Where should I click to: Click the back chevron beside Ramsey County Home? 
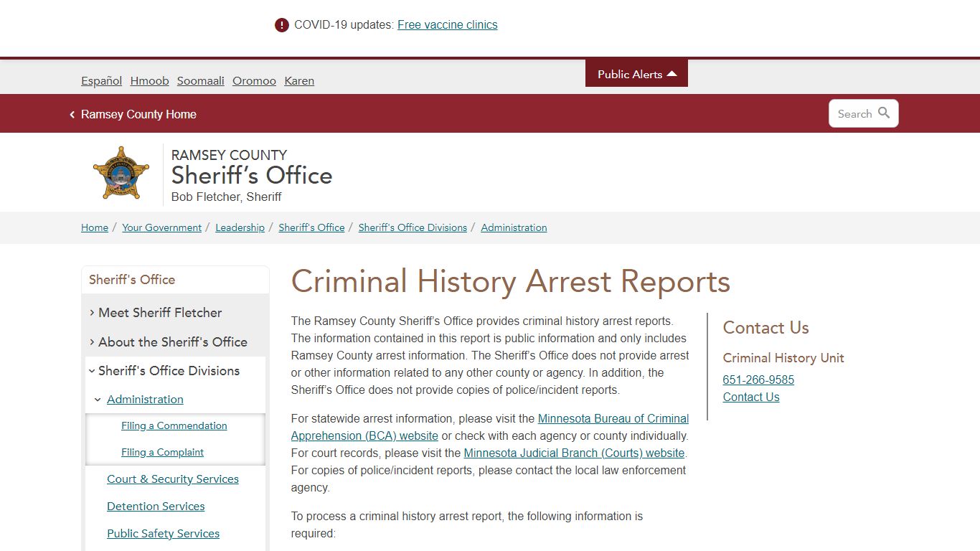point(72,115)
